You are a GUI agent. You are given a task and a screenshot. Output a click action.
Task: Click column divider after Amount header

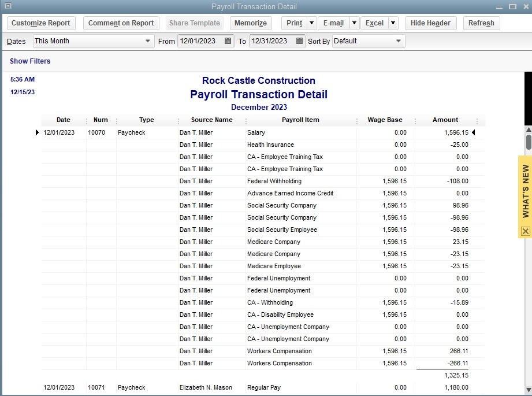pos(477,121)
